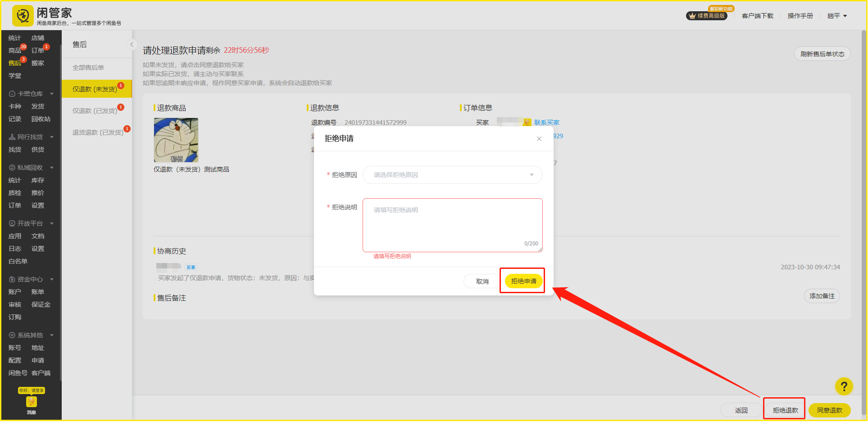Collapse the 售后 side panel arrow
The image size is (868, 422).
point(132,44)
